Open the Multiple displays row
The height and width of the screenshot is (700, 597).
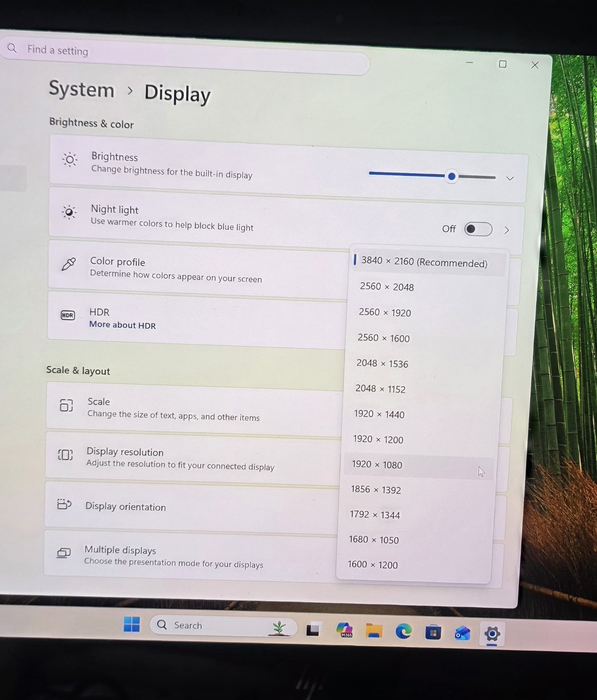point(191,556)
